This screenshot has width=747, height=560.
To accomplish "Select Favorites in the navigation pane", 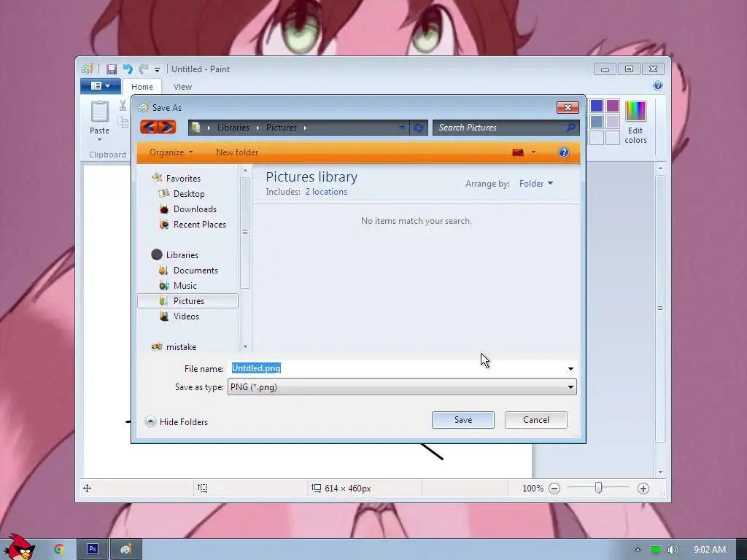I will tap(183, 179).
